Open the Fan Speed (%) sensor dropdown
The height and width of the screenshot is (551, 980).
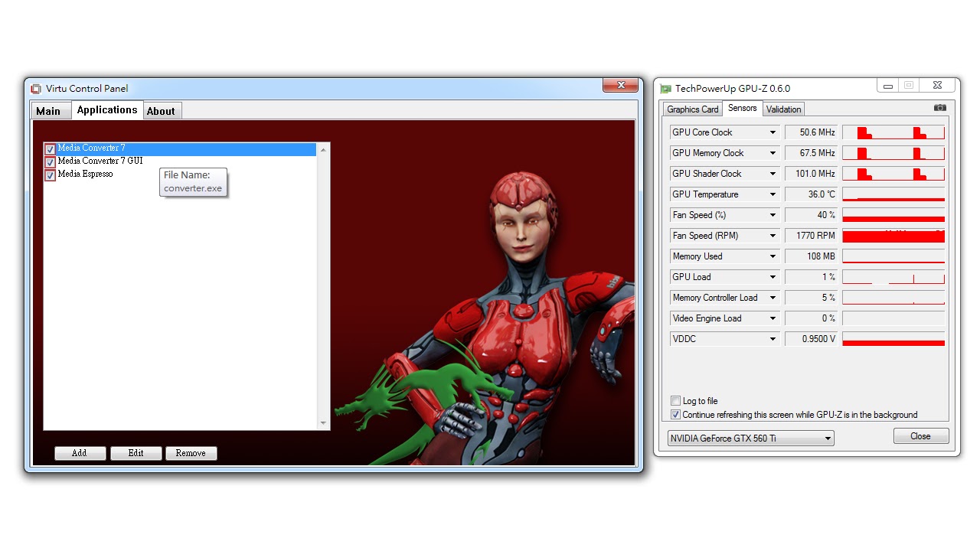773,215
